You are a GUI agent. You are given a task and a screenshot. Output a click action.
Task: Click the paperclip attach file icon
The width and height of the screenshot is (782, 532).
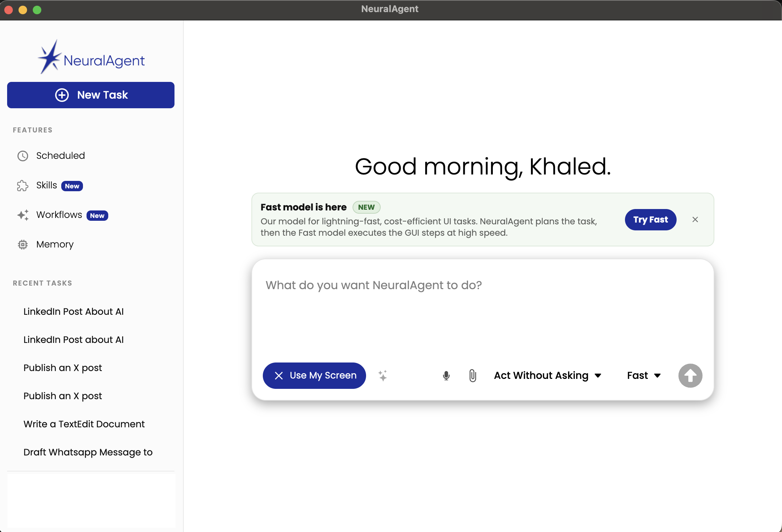(x=473, y=376)
